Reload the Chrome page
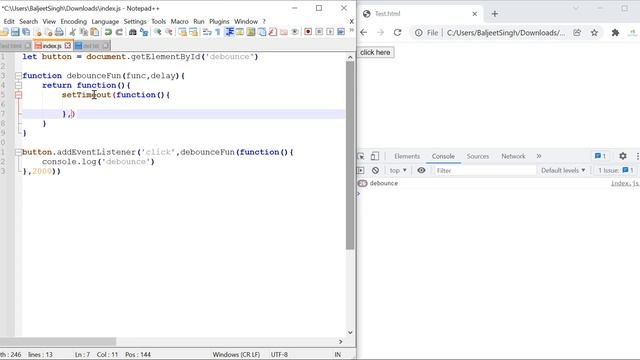Viewport: 640px width, 360px height. coord(397,33)
